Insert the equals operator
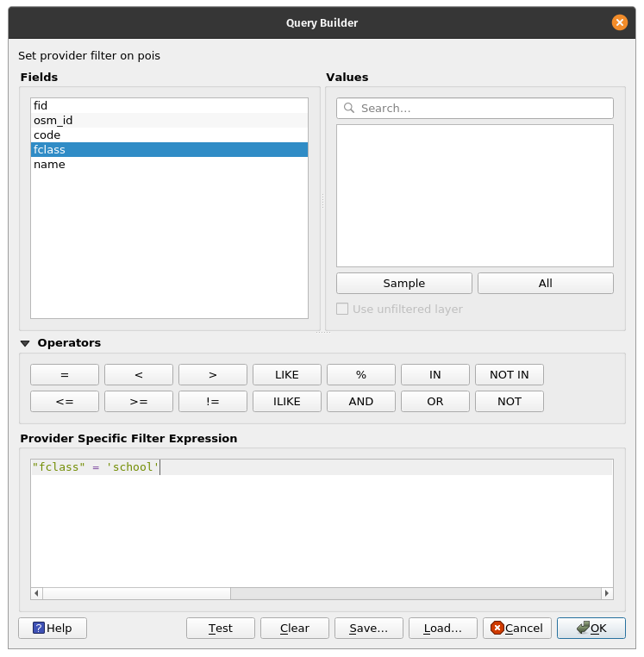 click(x=65, y=374)
